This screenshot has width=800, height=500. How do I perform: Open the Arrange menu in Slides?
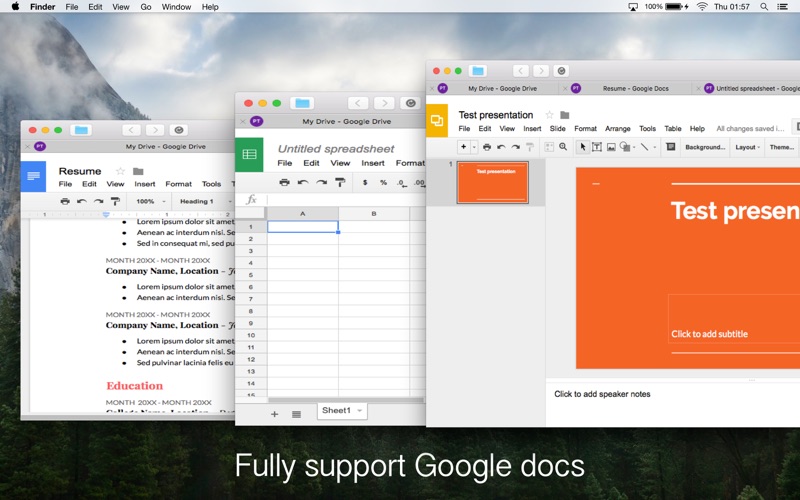point(617,129)
